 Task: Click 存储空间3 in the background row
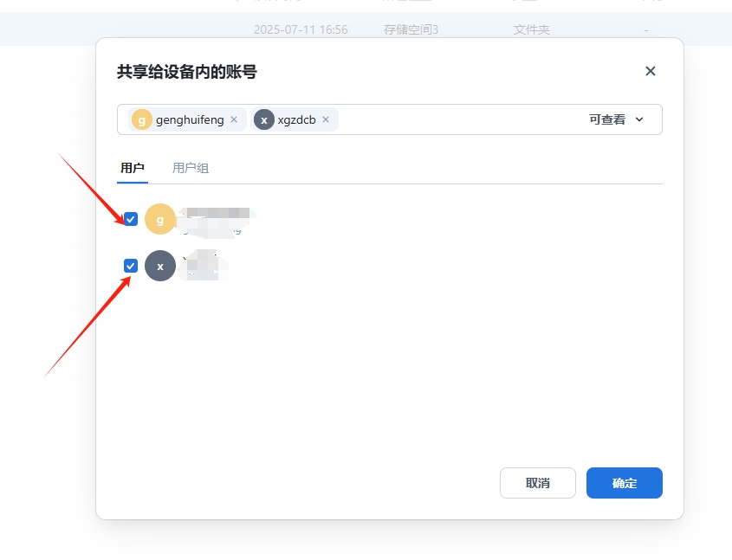[x=411, y=29]
